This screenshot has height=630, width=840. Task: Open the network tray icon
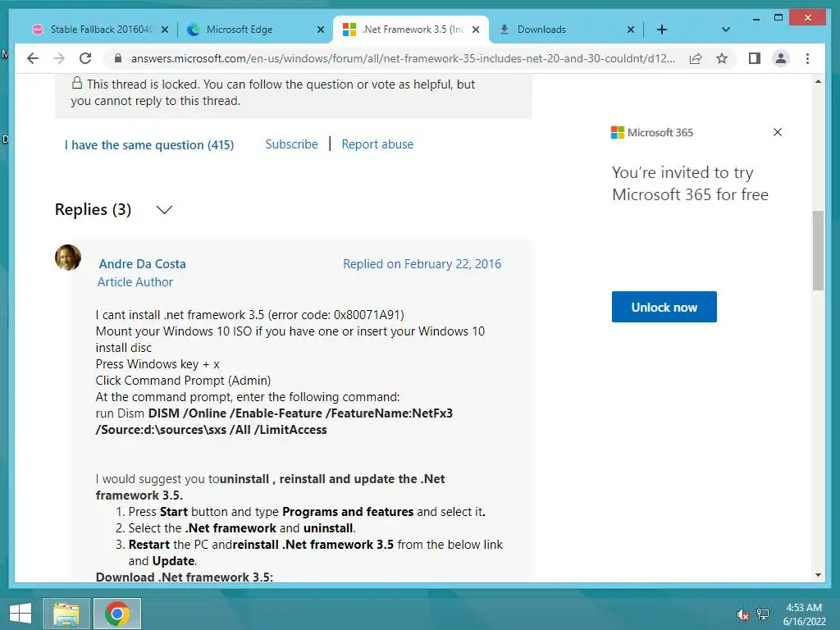763,614
